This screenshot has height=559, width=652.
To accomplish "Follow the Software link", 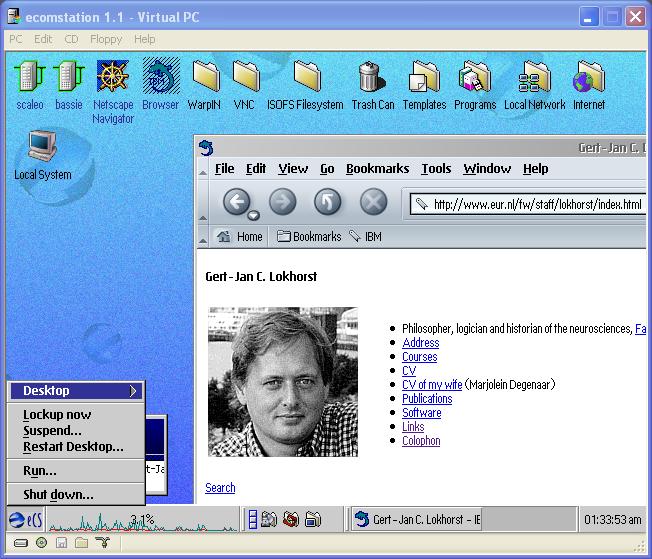I will coord(422,413).
